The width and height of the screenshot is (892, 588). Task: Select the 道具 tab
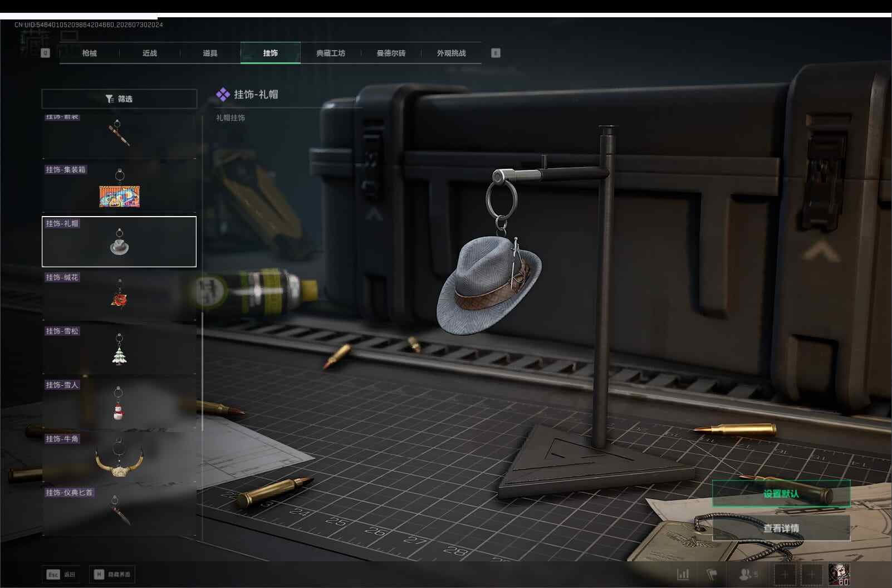point(210,53)
